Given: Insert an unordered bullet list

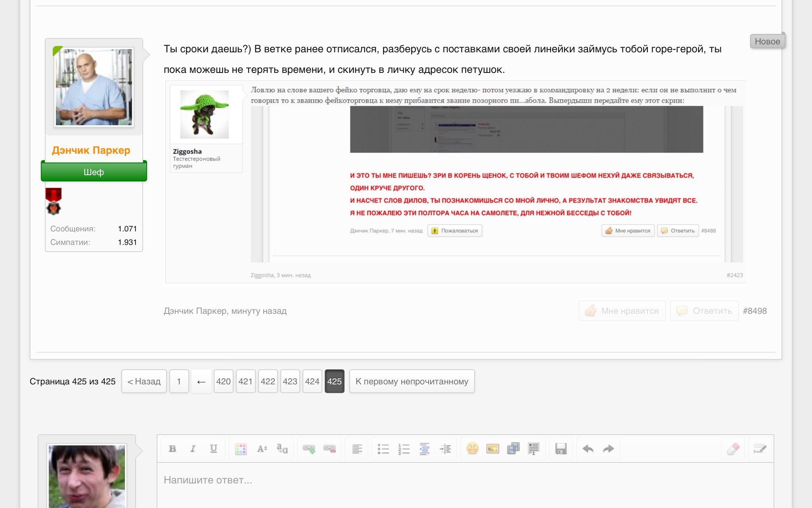Looking at the screenshot, I should click(x=383, y=449).
